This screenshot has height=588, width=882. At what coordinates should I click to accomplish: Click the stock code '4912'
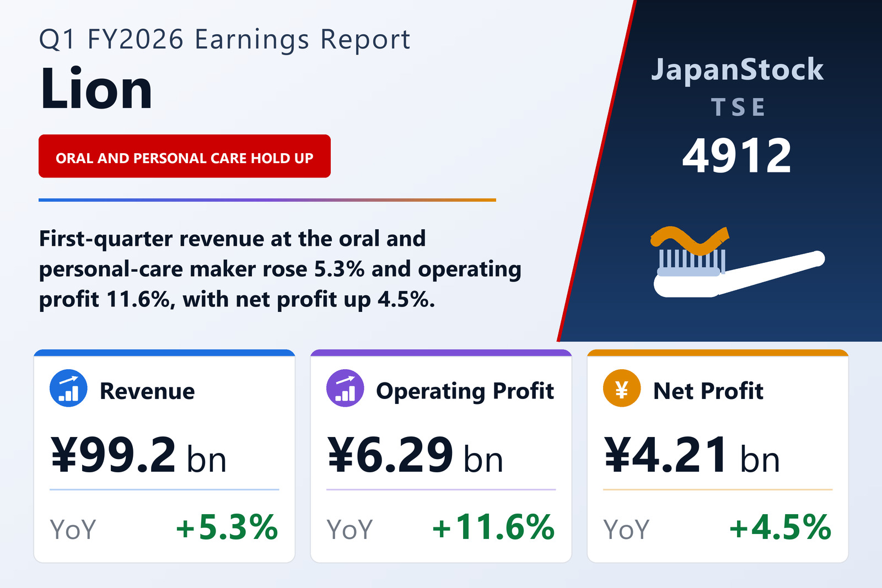click(x=737, y=156)
